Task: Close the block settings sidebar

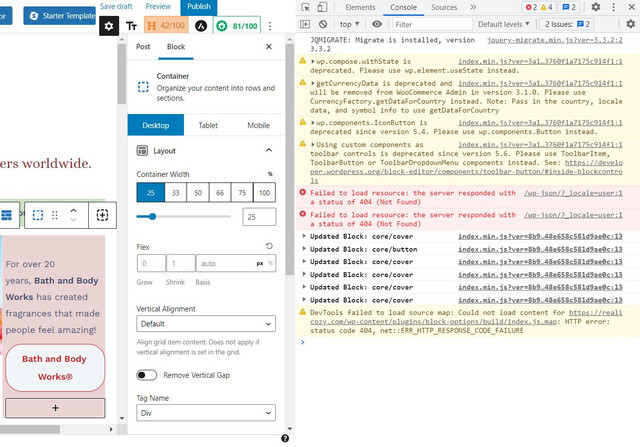Action: [269, 47]
